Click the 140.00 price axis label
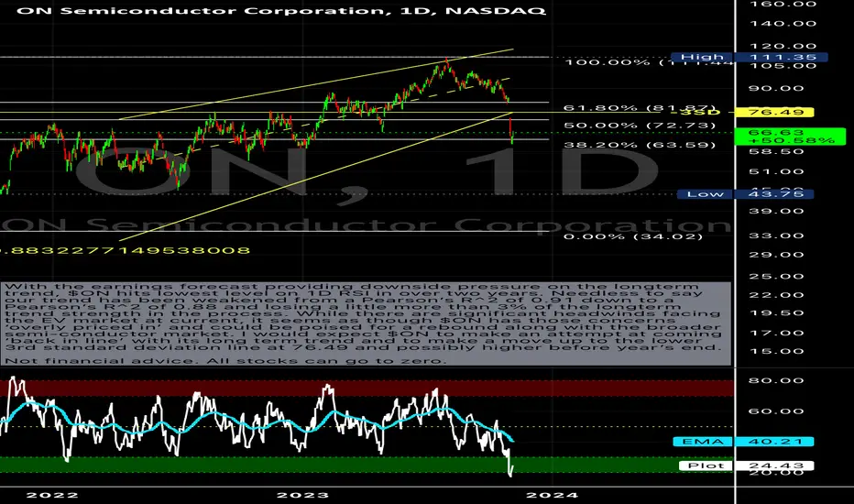 coord(783,24)
